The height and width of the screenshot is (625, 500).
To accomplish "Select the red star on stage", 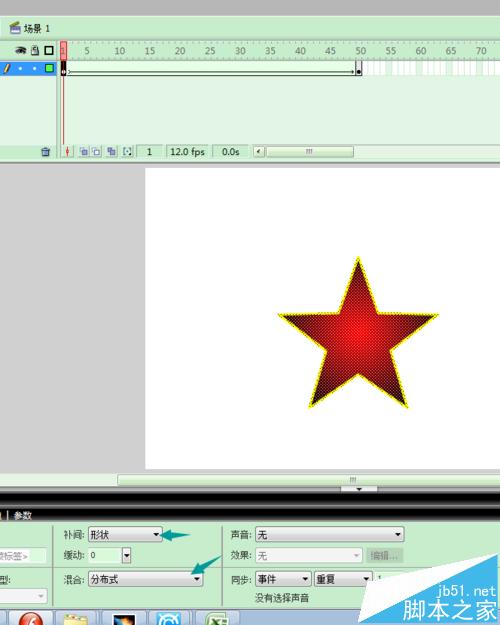I will 358,333.
